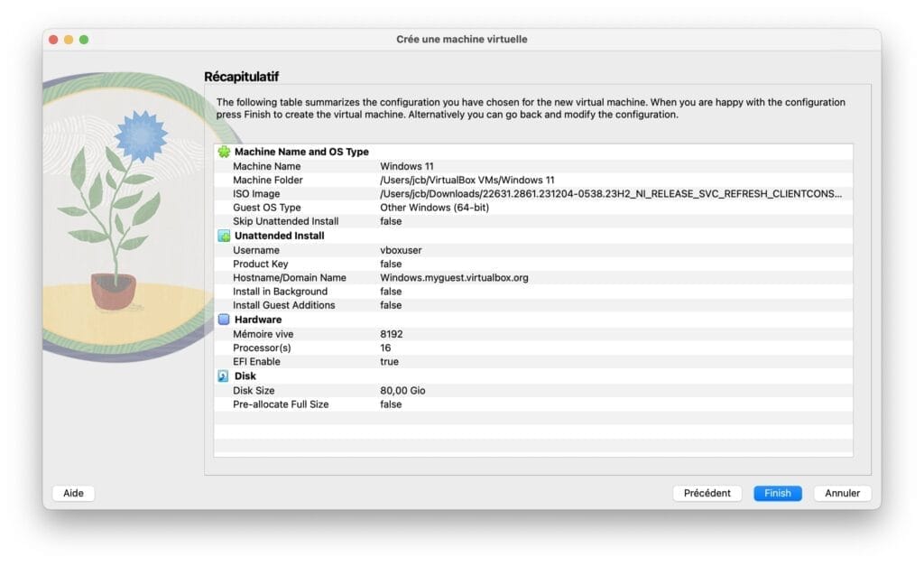
Task: Click the blue Hardware section icon
Action: point(224,320)
